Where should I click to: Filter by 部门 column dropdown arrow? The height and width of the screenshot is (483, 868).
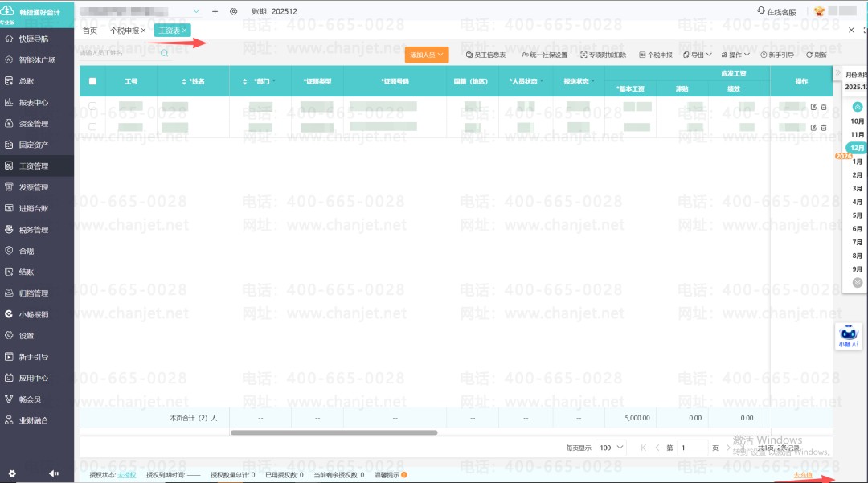(x=273, y=81)
